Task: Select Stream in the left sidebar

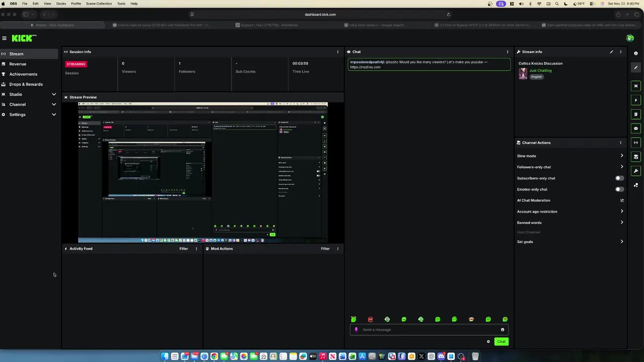Action: 29,54
